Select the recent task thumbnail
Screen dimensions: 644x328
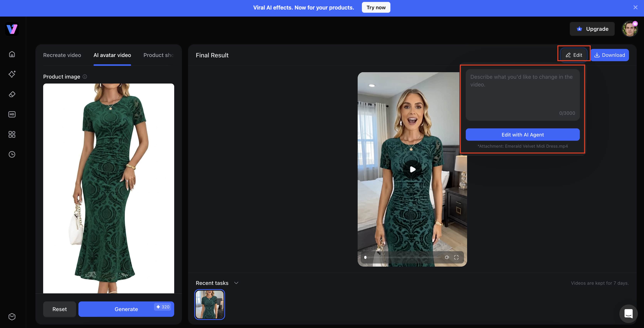click(x=209, y=304)
